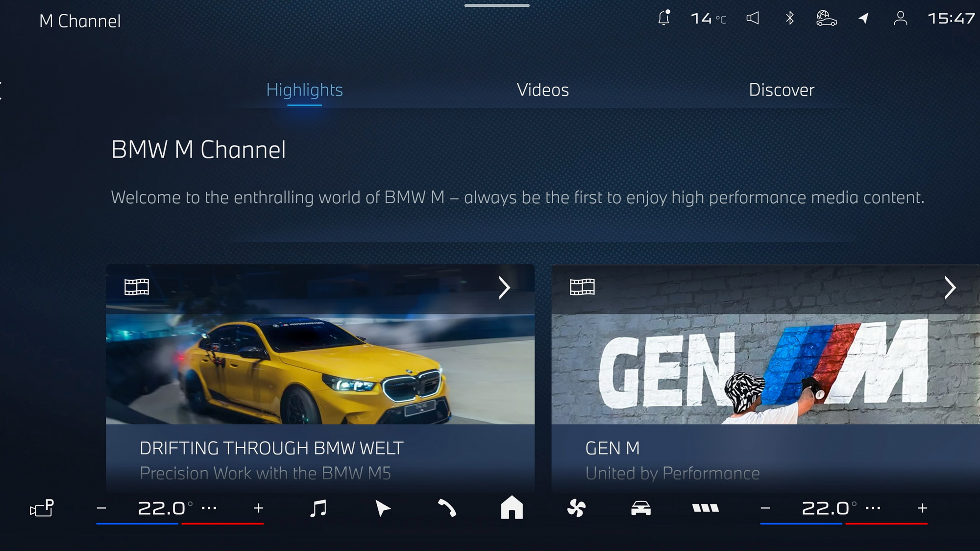Open notifications via the bell icon
The image size is (980, 551).
point(664,19)
